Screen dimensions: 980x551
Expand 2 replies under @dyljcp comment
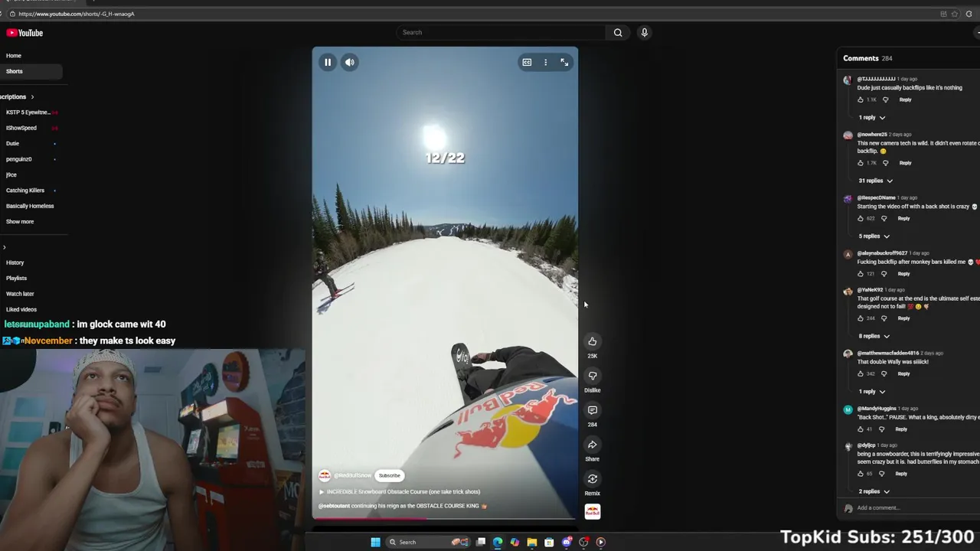tap(874, 491)
